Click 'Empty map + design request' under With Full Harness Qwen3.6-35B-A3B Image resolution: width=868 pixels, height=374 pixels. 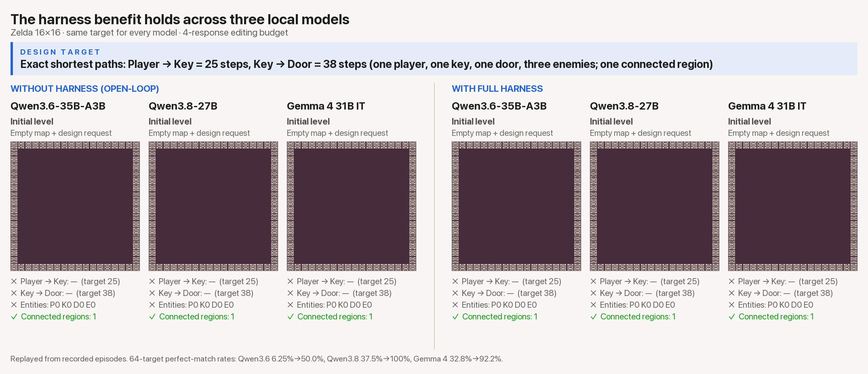502,133
